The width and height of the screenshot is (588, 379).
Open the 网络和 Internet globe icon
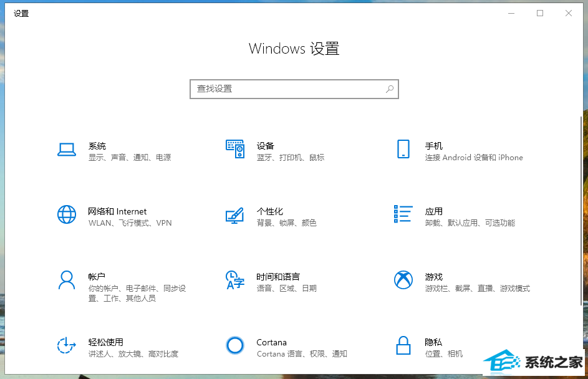[x=67, y=214]
